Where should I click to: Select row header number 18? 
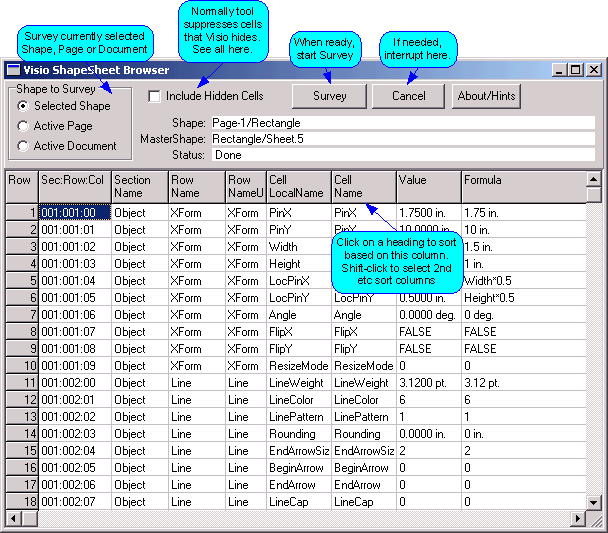22,502
